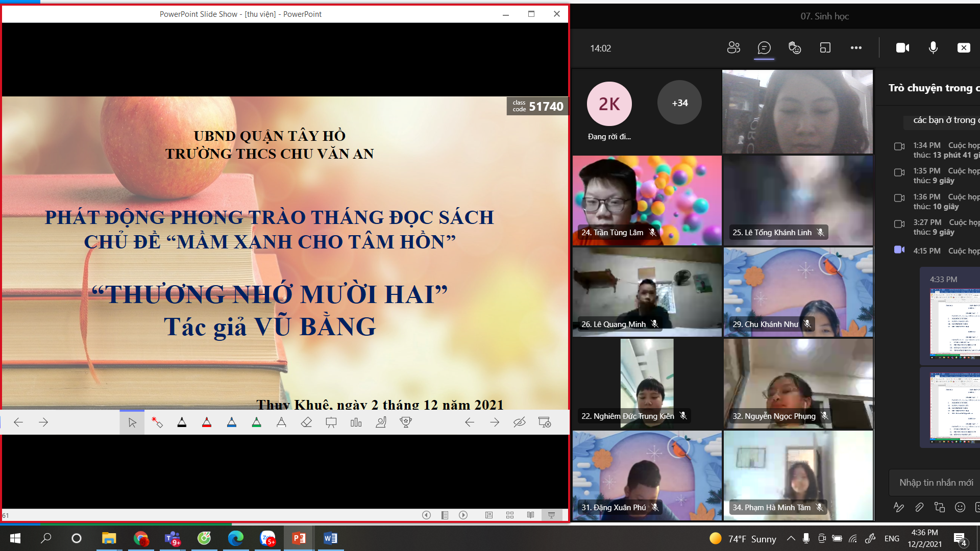Attach a file with paperclip icon
Viewport: 980px width, 551px height.
point(919,507)
